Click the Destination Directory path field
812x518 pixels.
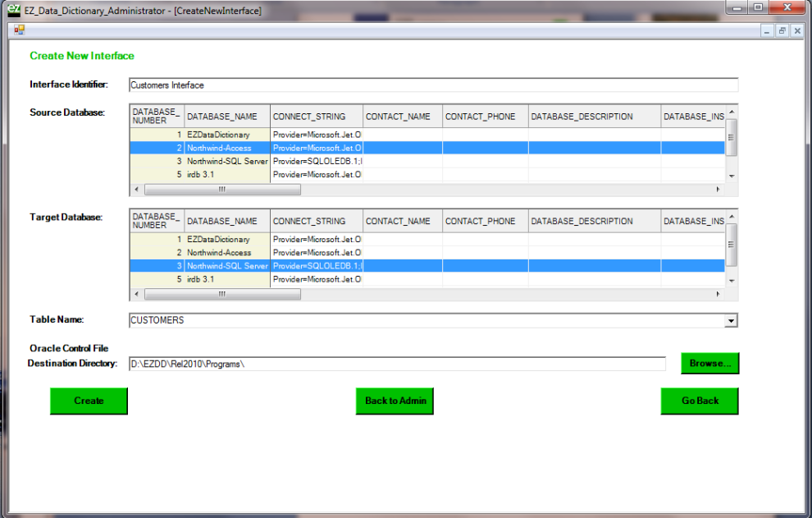pos(397,364)
